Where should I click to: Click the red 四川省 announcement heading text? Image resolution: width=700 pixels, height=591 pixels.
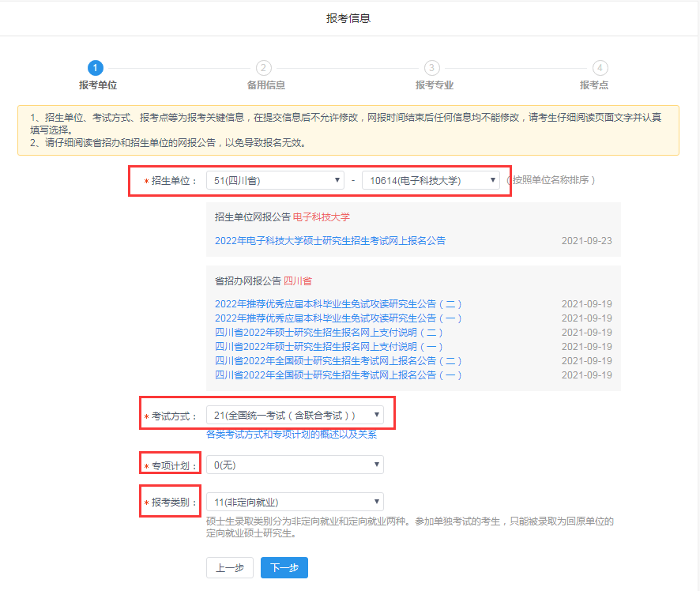click(298, 281)
